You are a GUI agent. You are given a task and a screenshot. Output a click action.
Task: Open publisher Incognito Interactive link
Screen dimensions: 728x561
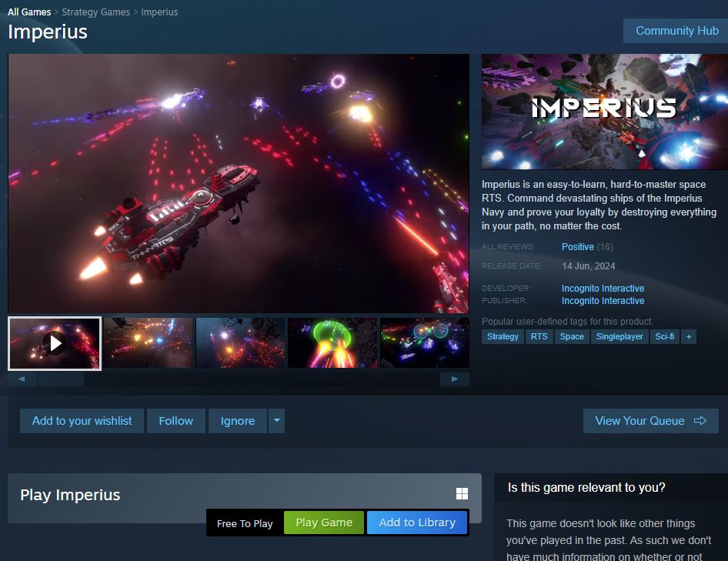(x=603, y=301)
